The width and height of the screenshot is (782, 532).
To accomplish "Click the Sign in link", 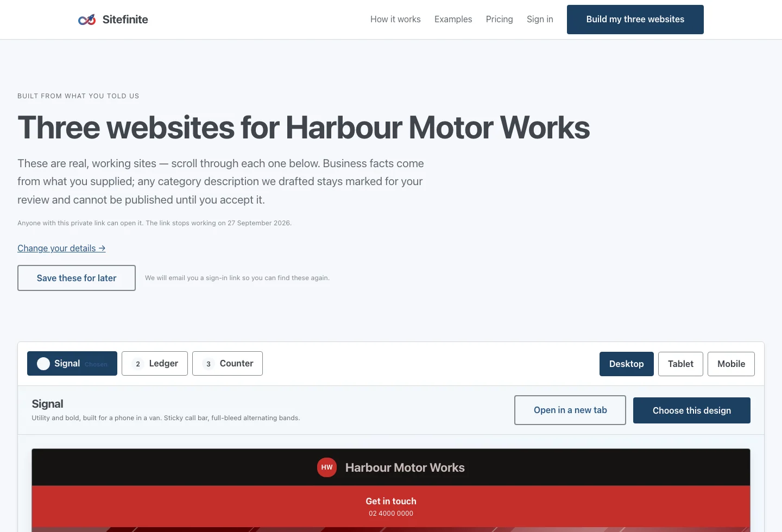I will (540, 20).
